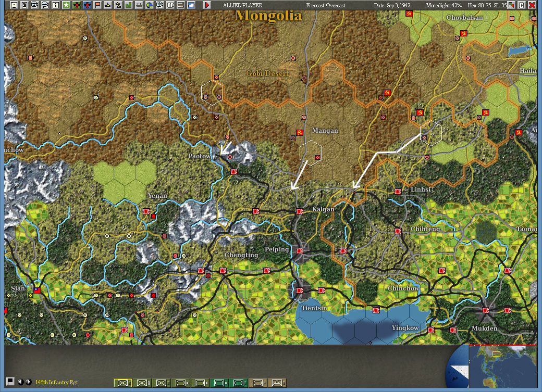Click the floppy disk save icon
The image size is (542, 392).
tap(14, 5)
